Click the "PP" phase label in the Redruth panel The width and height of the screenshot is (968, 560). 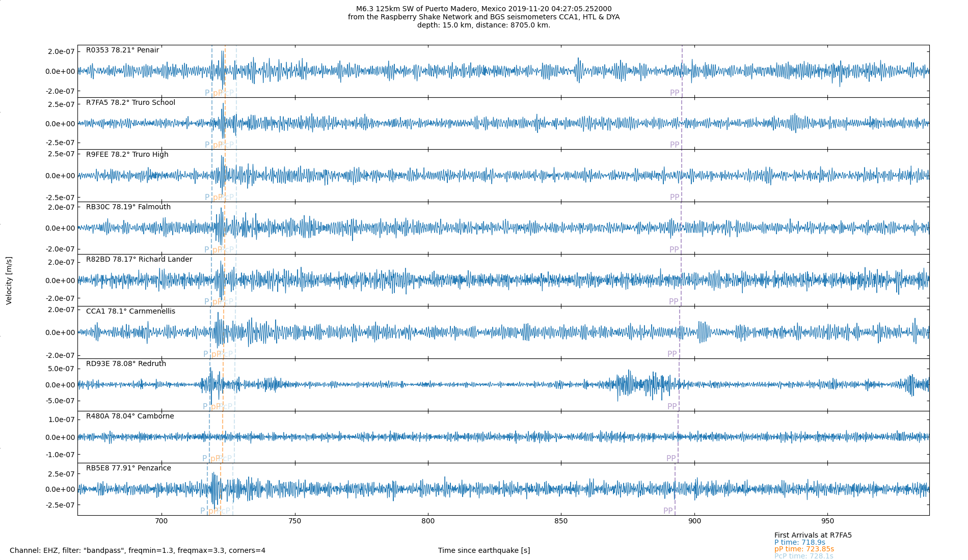[x=672, y=407]
